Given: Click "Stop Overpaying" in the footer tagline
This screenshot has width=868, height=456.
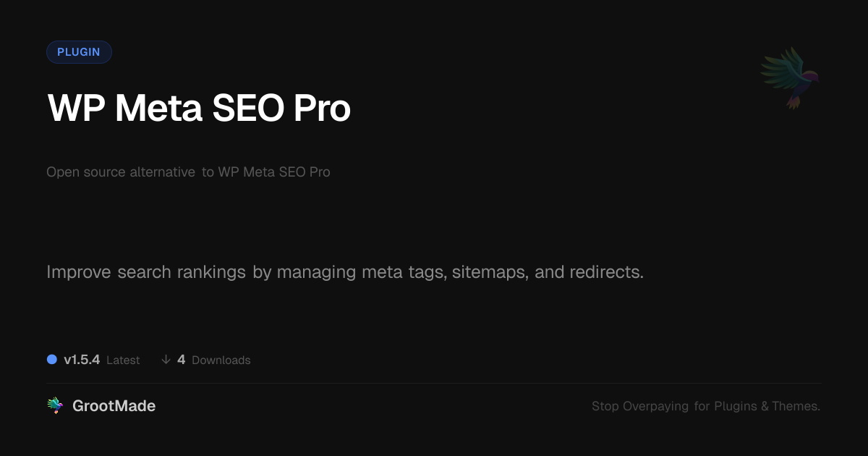Looking at the screenshot, I should click(640, 406).
